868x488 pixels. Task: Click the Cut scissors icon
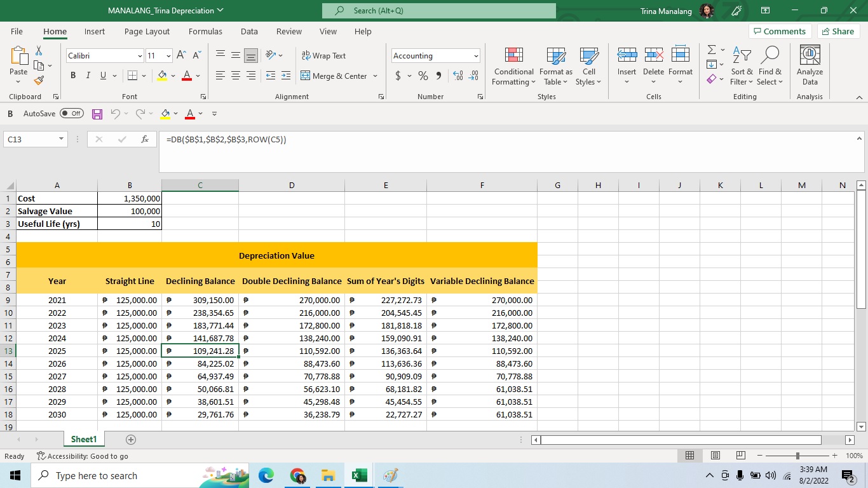tap(39, 50)
